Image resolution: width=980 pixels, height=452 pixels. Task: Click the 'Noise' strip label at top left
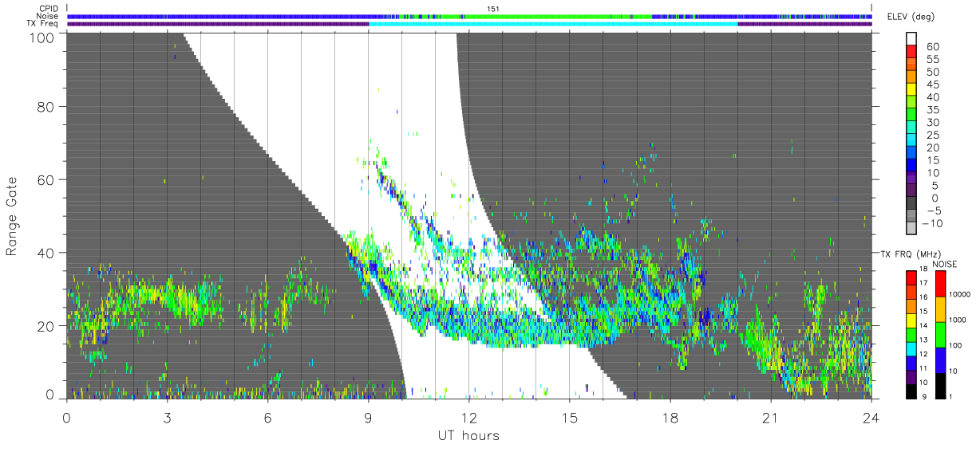click(47, 16)
